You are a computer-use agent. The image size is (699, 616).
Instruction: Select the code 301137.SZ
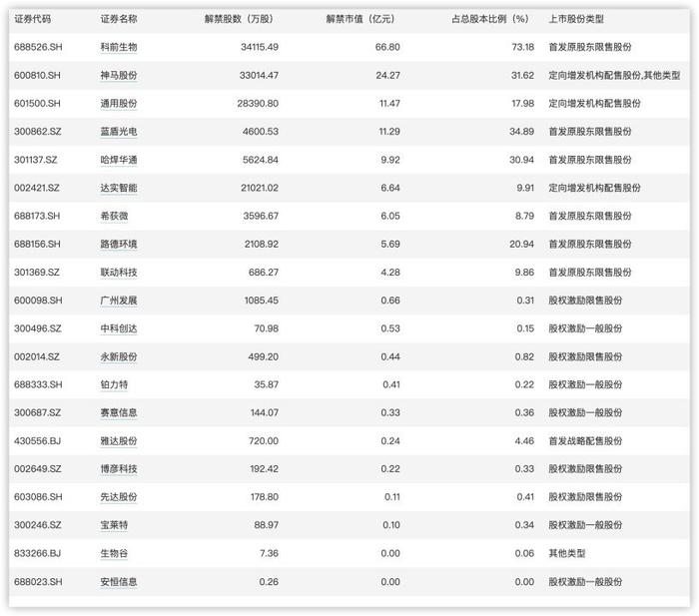click(36, 160)
